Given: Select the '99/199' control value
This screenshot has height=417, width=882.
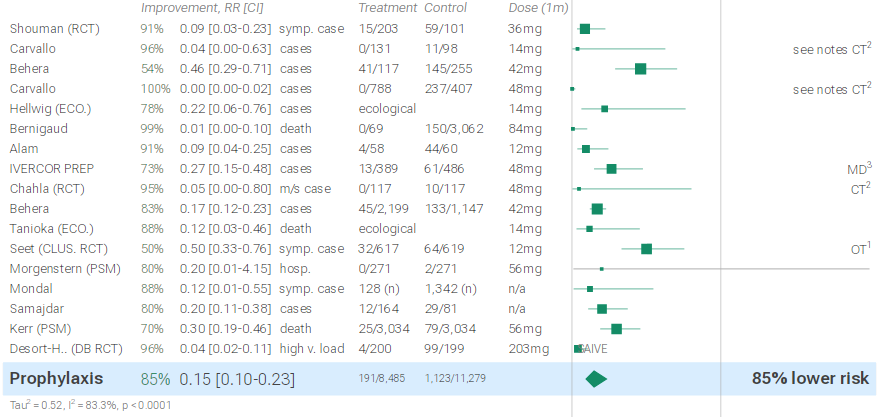Looking at the screenshot, I should (x=444, y=349).
